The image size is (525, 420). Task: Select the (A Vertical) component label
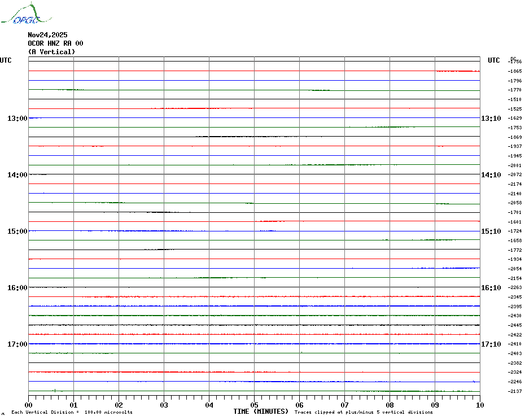51,52
